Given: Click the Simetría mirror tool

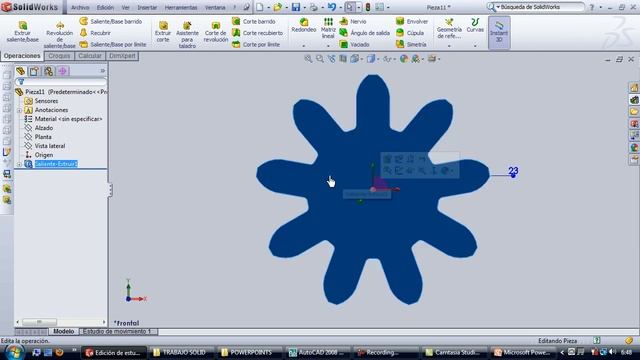Looking at the screenshot, I should [411, 44].
